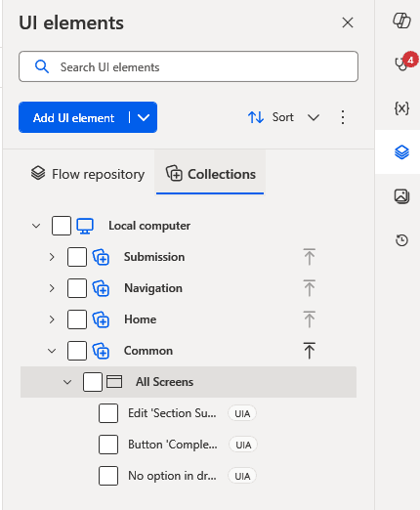The image size is (420, 510).
Task: Select the No option in dr... element
Action: pyautogui.click(x=172, y=476)
